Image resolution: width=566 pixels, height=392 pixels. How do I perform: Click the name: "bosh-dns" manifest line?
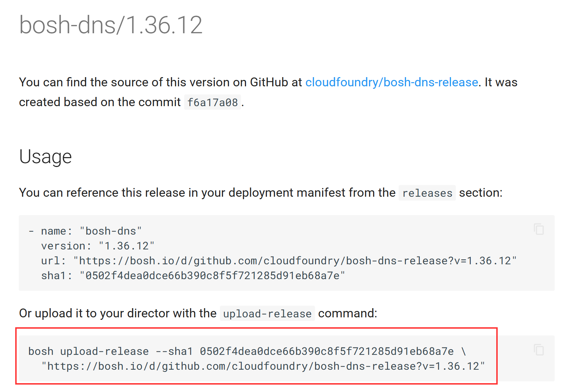coord(91,231)
